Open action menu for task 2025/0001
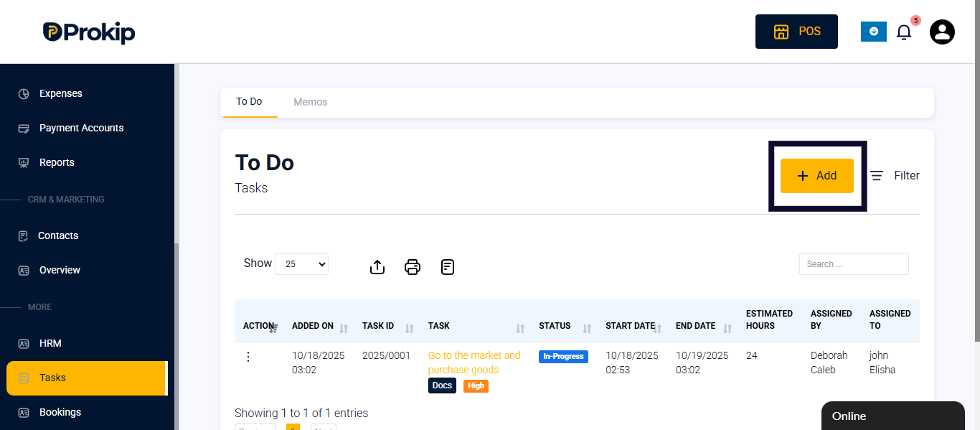The height and width of the screenshot is (430, 980). point(248,357)
